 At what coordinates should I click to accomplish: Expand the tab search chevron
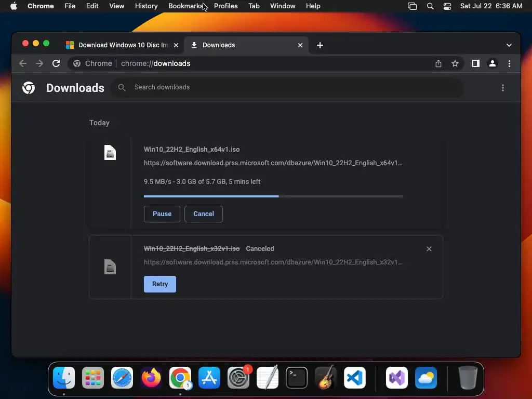tap(509, 45)
